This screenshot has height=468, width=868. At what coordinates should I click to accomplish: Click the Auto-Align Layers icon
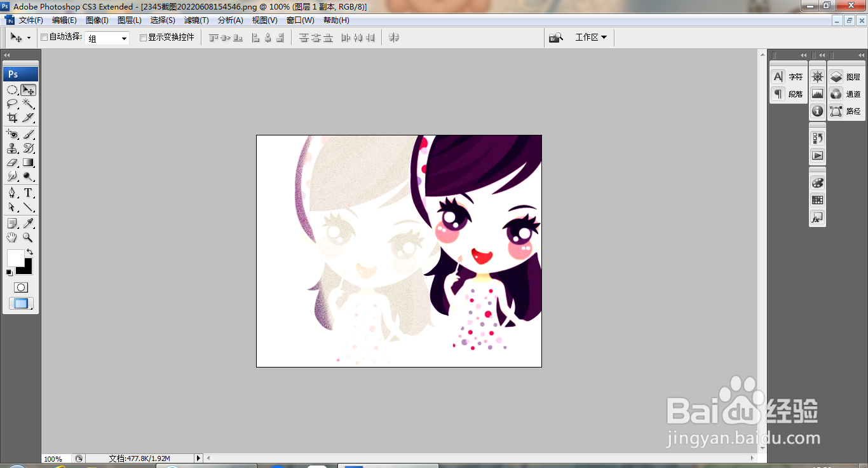point(394,38)
